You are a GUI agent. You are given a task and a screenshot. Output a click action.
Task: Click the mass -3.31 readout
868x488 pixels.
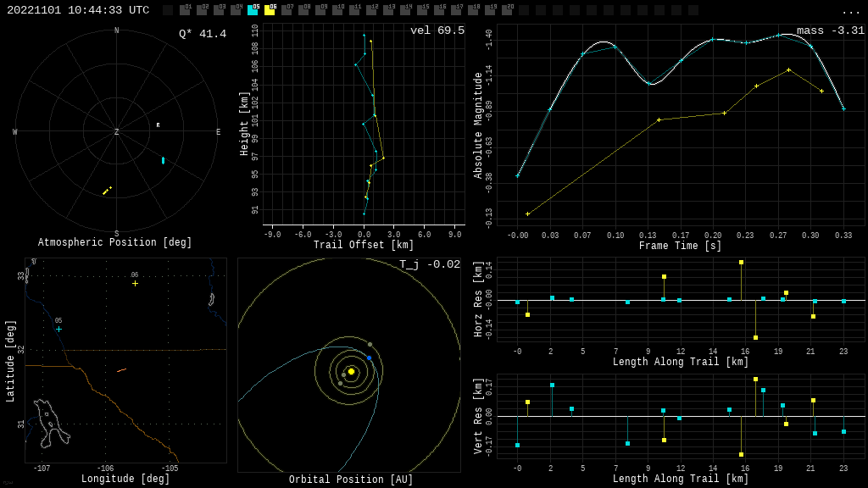tap(830, 30)
